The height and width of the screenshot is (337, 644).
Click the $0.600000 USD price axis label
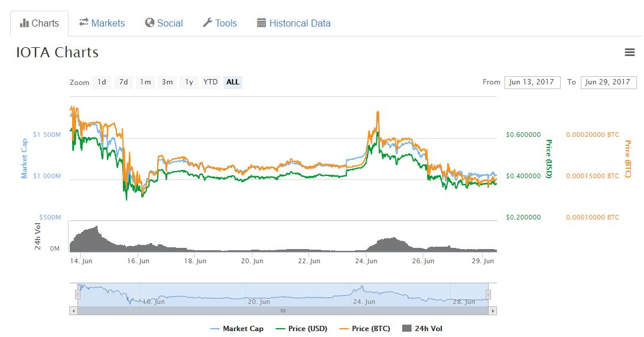point(523,135)
